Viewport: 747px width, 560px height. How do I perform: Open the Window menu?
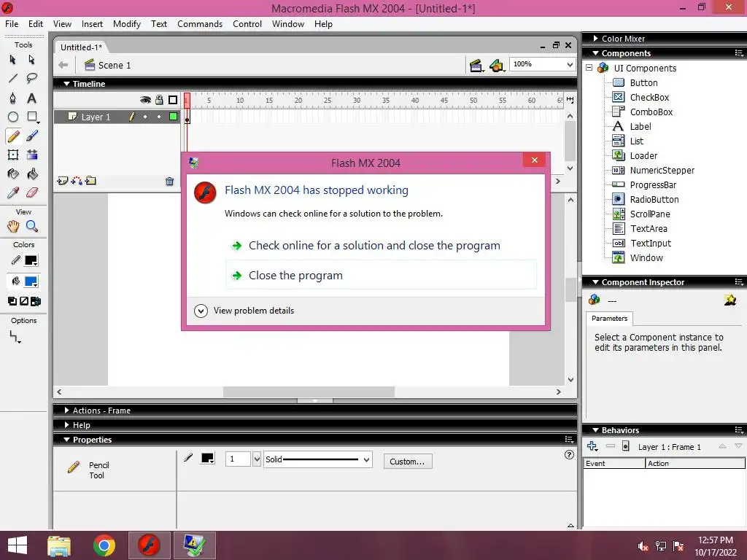pos(287,24)
